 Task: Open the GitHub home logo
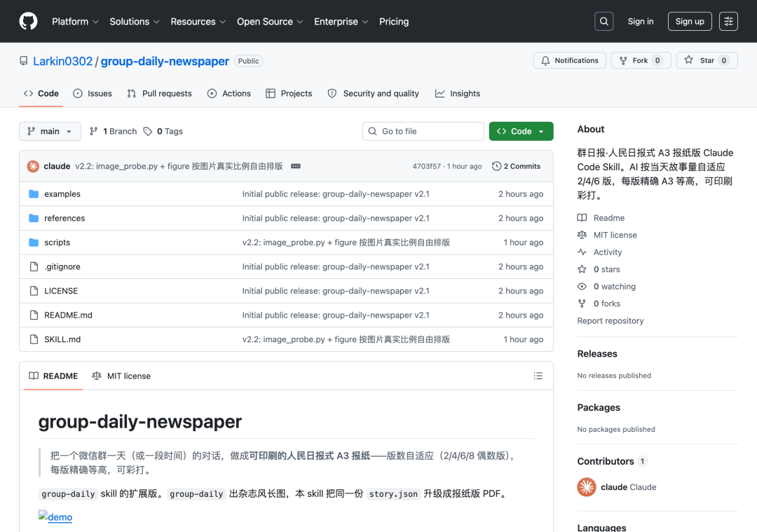point(28,21)
